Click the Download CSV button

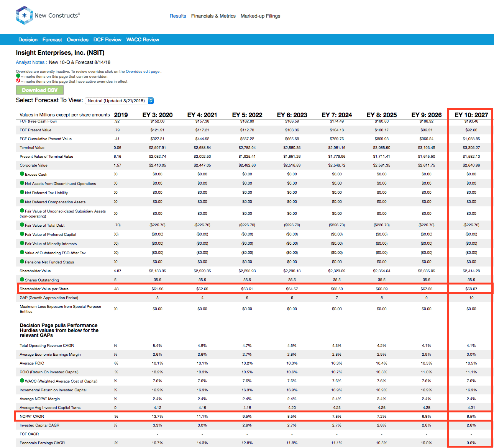[40, 90]
